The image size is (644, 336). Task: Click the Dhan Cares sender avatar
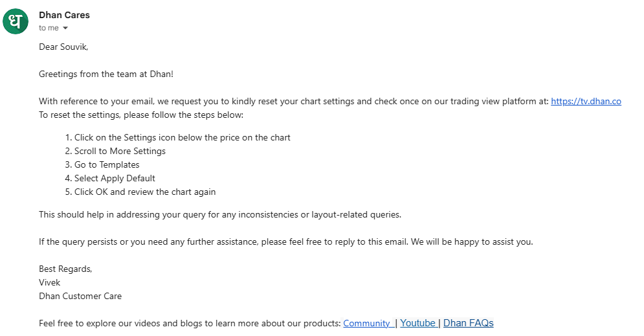click(x=16, y=21)
